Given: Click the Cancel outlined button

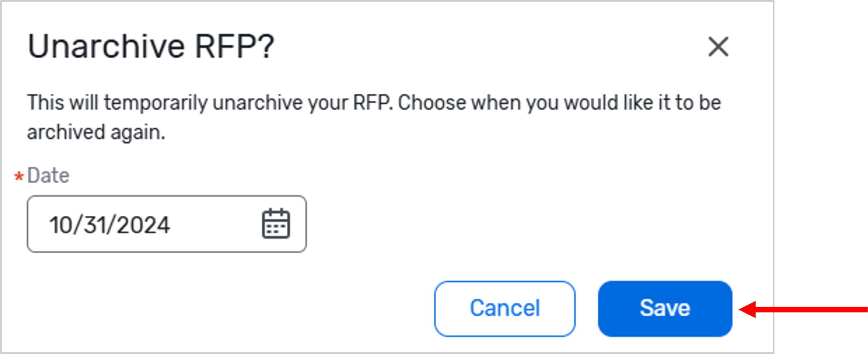Looking at the screenshot, I should (505, 308).
